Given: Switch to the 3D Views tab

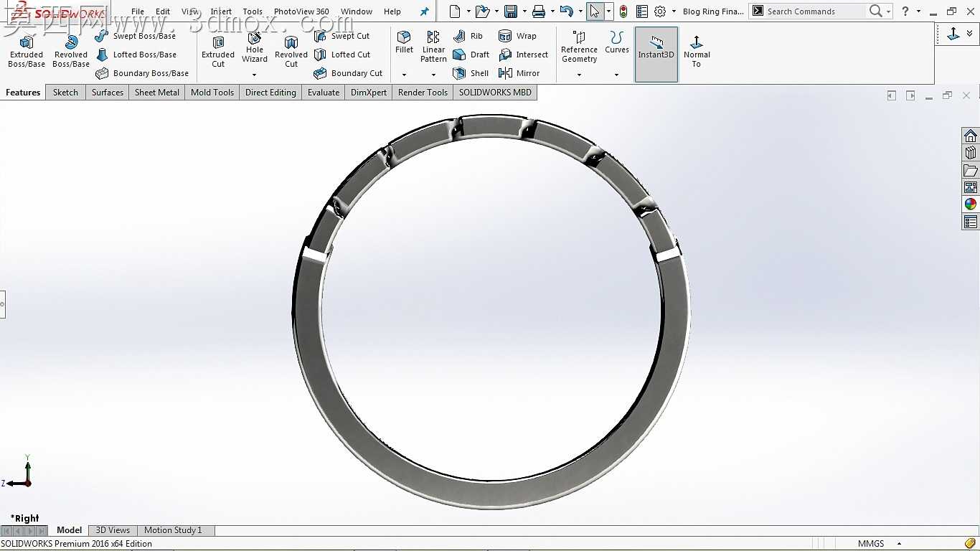Looking at the screenshot, I should coord(113,530).
